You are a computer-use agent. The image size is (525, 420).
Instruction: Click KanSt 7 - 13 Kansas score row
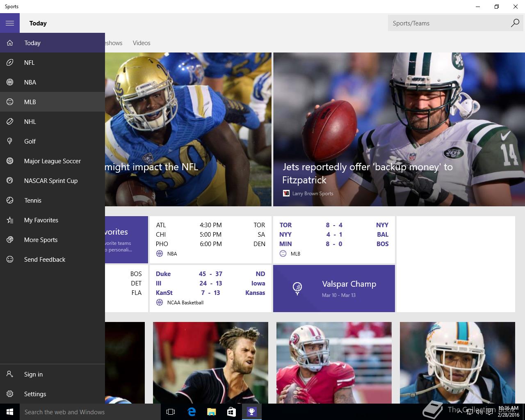[210, 292]
